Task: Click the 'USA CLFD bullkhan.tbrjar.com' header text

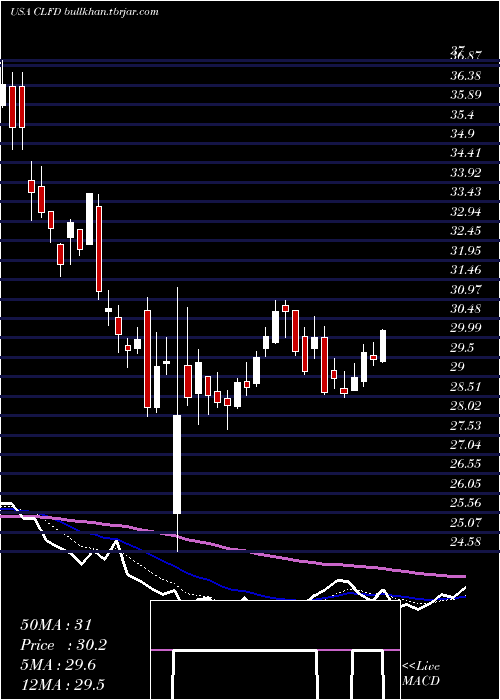Action: [x=84, y=12]
